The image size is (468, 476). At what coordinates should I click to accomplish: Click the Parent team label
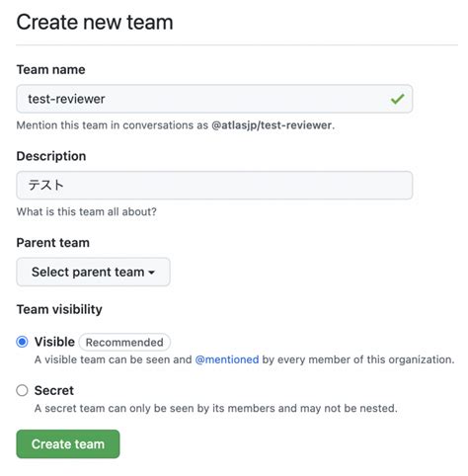(x=53, y=243)
